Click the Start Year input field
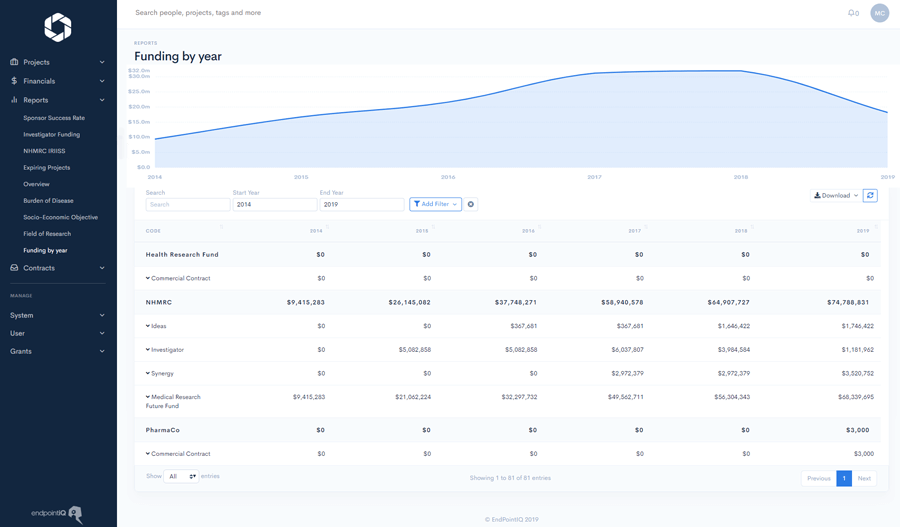The image size is (900, 527). pyautogui.click(x=274, y=204)
